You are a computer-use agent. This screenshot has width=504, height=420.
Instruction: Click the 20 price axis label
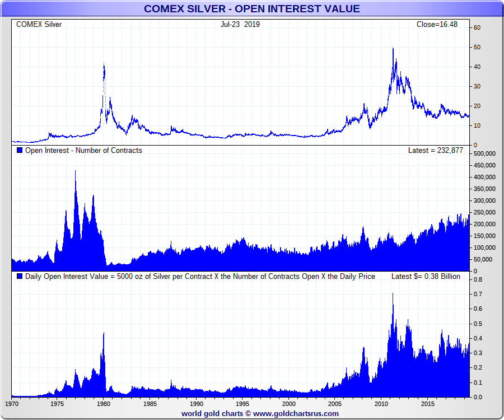click(477, 106)
